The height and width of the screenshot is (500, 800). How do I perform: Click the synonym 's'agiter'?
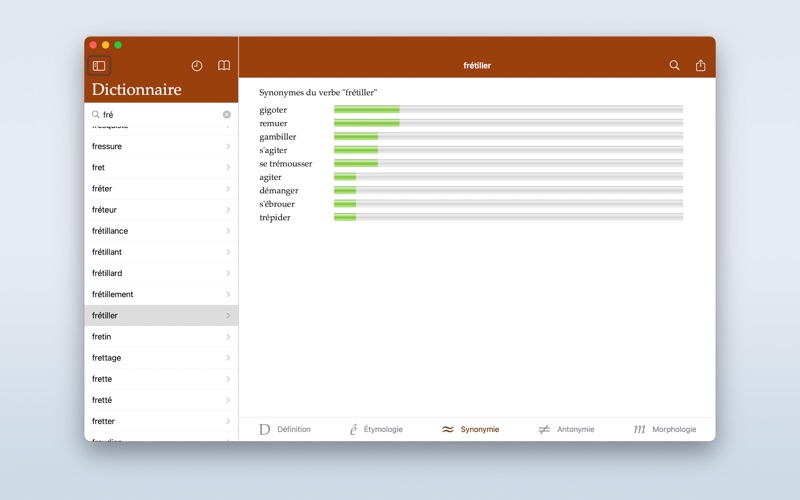pos(273,151)
